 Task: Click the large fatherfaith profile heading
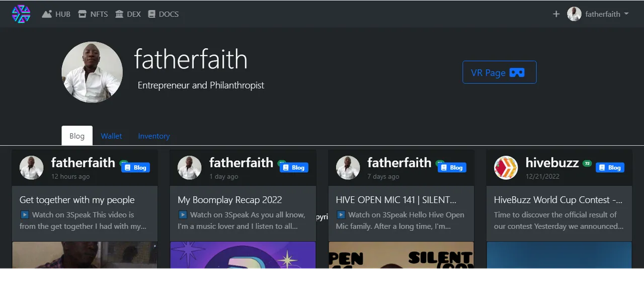click(x=191, y=59)
